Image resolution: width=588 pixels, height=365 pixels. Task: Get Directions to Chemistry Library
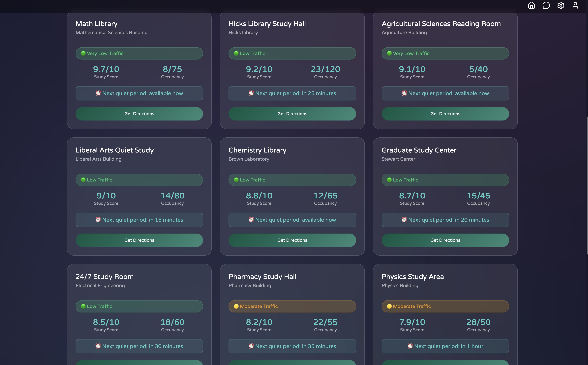coord(292,240)
